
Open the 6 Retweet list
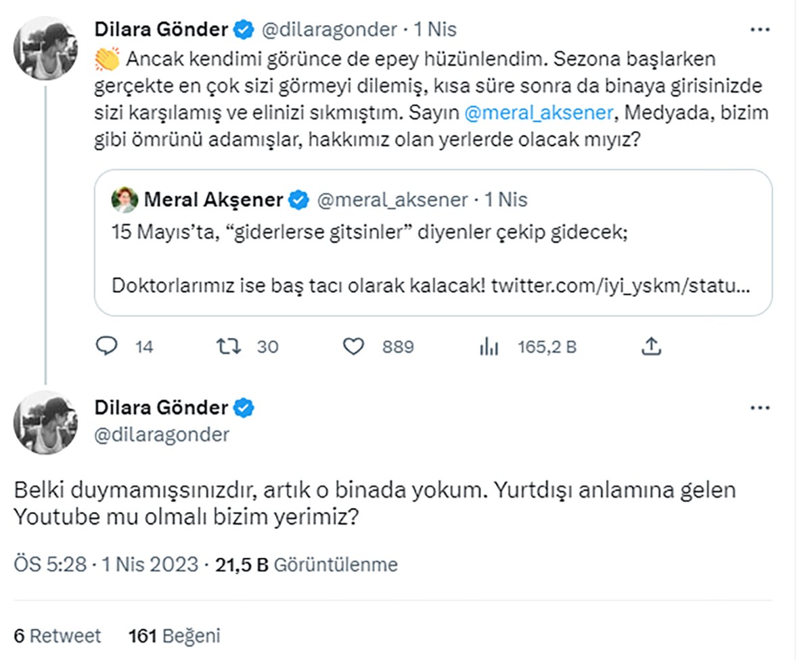pyautogui.click(x=58, y=636)
